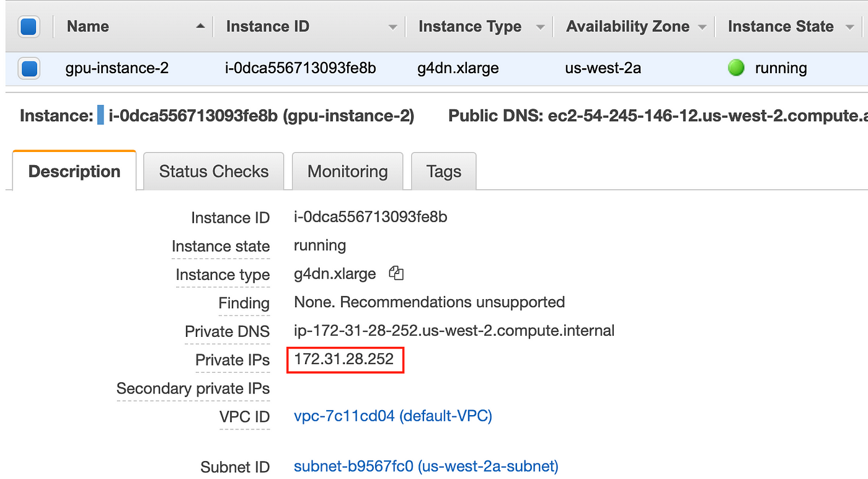The image size is (868, 479).
Task: Open vpc-7c11cd04 (default-VPC) link
Action: [393, 416]
